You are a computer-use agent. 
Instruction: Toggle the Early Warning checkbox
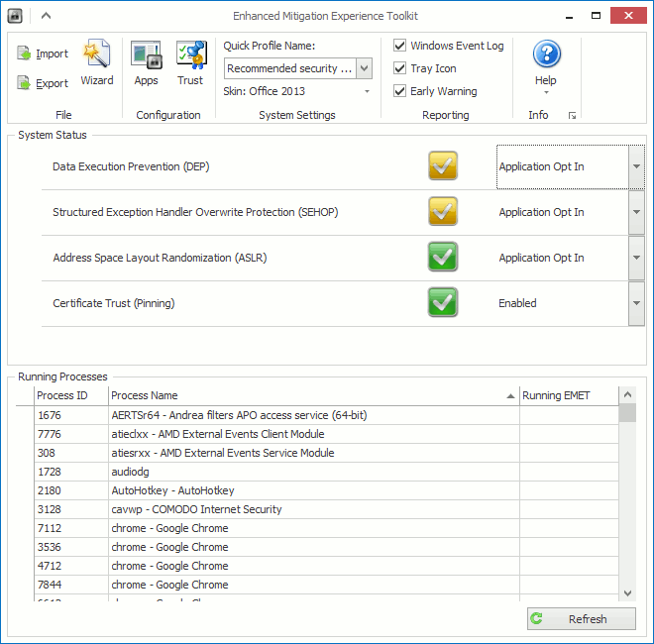tap(399, 90)
